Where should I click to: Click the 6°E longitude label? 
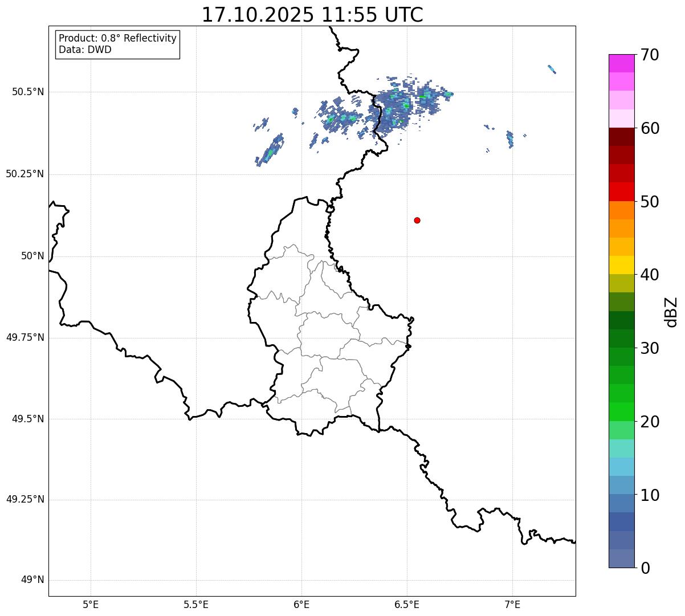click(x=301, y=604)
